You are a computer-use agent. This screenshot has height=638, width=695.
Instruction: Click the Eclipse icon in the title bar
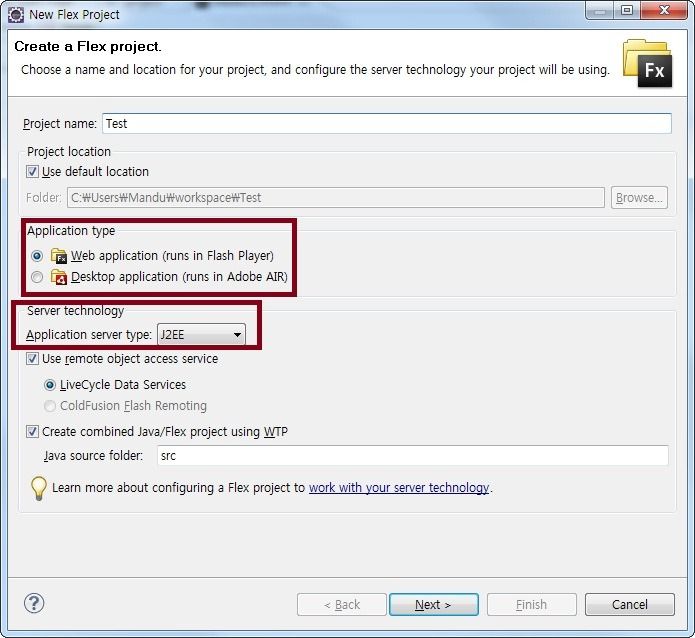(16, 14)
